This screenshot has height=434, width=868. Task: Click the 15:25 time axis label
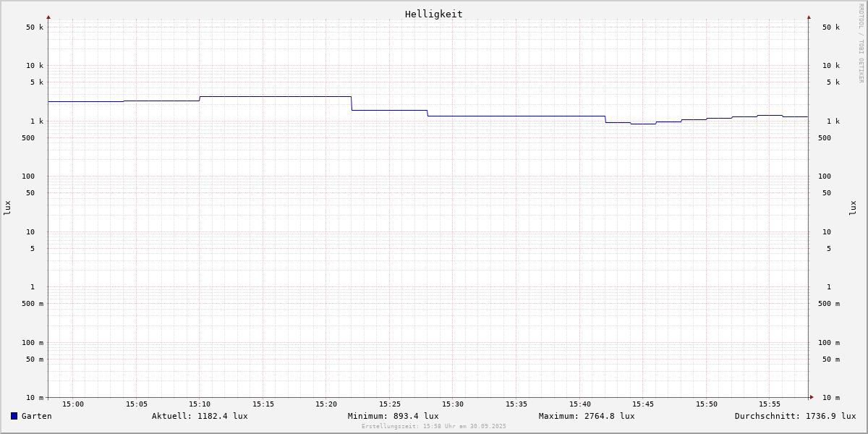pos(390,404)
